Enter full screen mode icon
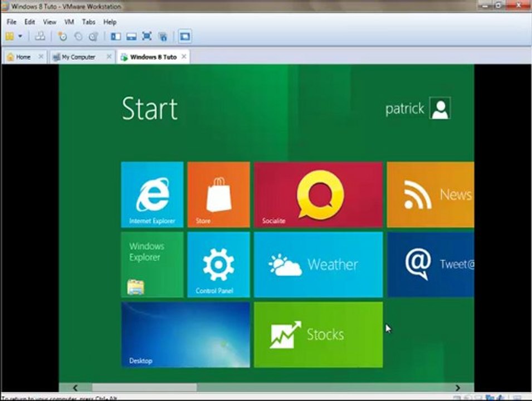Screen dimensions: 532x401 (x=147, y=36)
